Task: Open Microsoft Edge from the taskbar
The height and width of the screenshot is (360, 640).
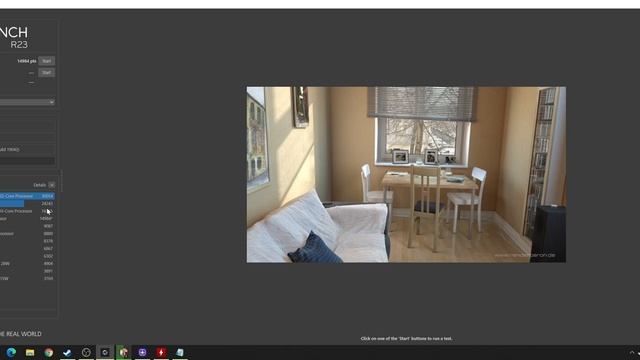Action: pyautogui.click(x=11, y=352)
